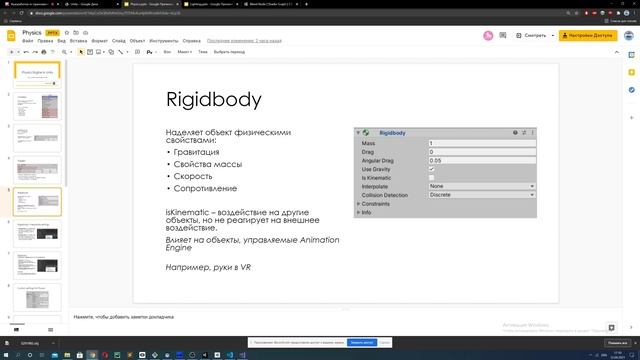640x360 pixels.
Task: Open the Tasks side panel icon
Action: [631, 90]
